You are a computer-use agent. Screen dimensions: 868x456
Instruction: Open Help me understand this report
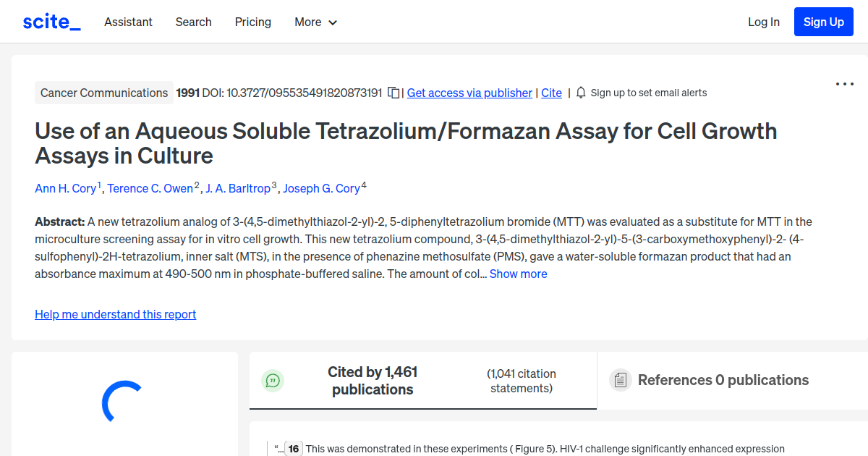click(x=115, y=314)
